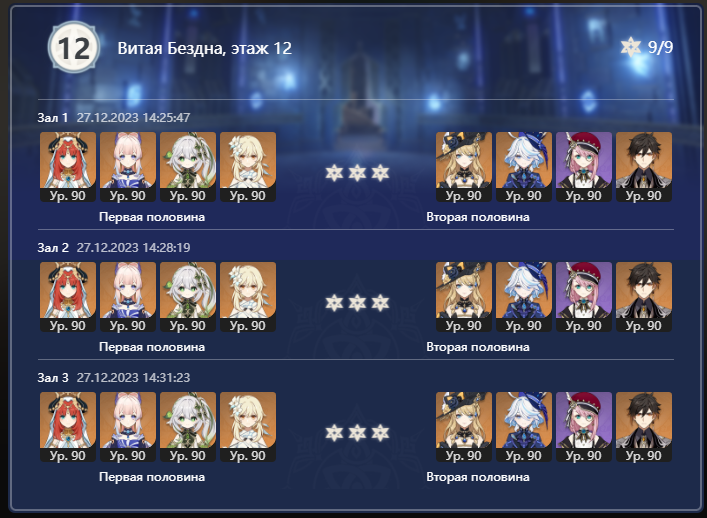Image resolution: width=707 pixels, height=518 pixels.
Task: Click the three stars for Зал 2
Action: 357,303
